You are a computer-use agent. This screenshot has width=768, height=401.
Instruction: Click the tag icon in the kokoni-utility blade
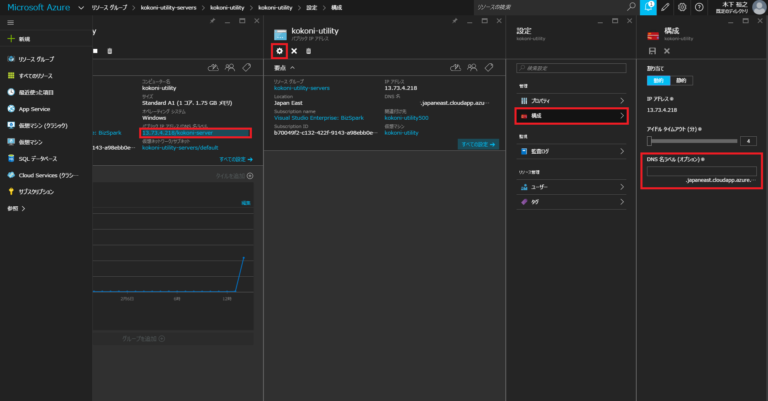[x=489, y=68]
